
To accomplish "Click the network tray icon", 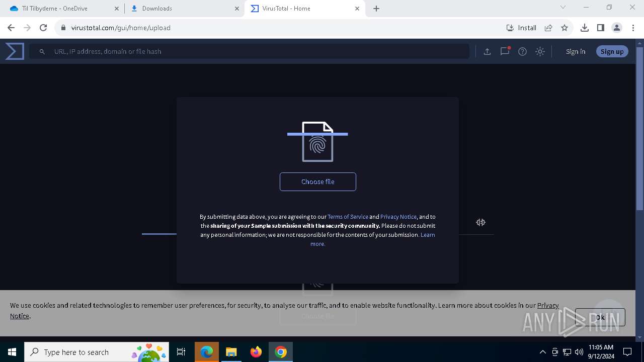I will 567,352.
